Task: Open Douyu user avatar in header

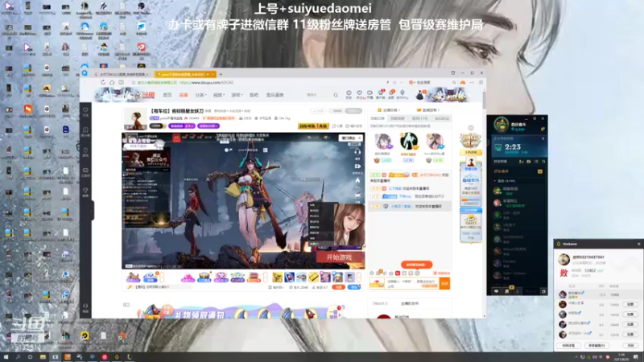Action: pyautogui.click(x=419, y=95)
